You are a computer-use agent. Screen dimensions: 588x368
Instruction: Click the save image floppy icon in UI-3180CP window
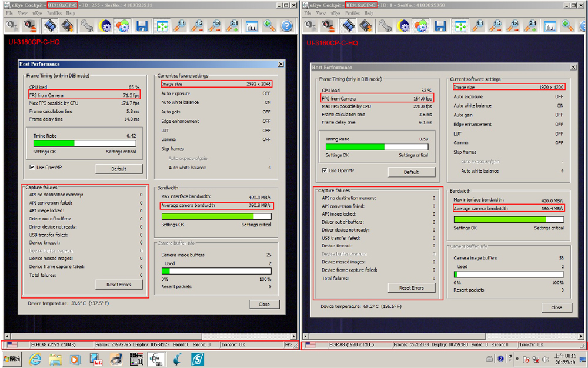click(142, 26)
